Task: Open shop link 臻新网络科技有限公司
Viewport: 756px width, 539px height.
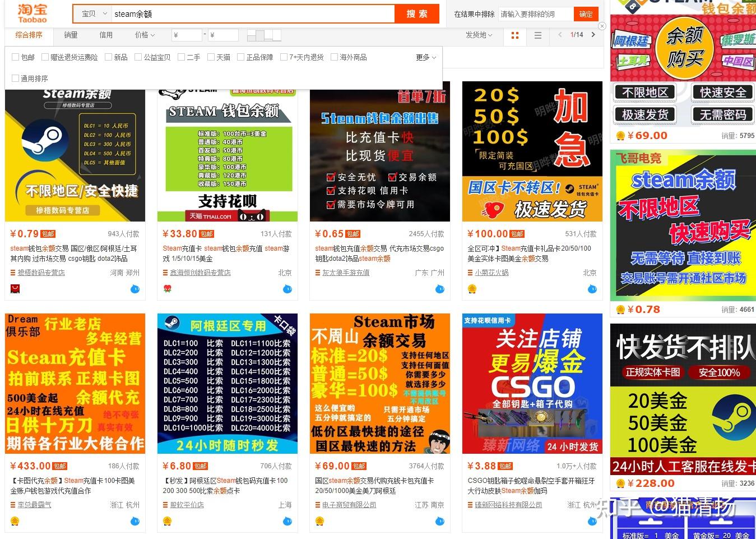Action: [508, 505]
